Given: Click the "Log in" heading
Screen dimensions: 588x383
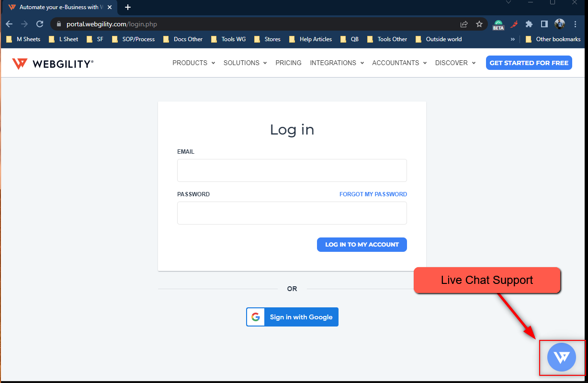Looking at the screenshot, I should tap(292, 129).
